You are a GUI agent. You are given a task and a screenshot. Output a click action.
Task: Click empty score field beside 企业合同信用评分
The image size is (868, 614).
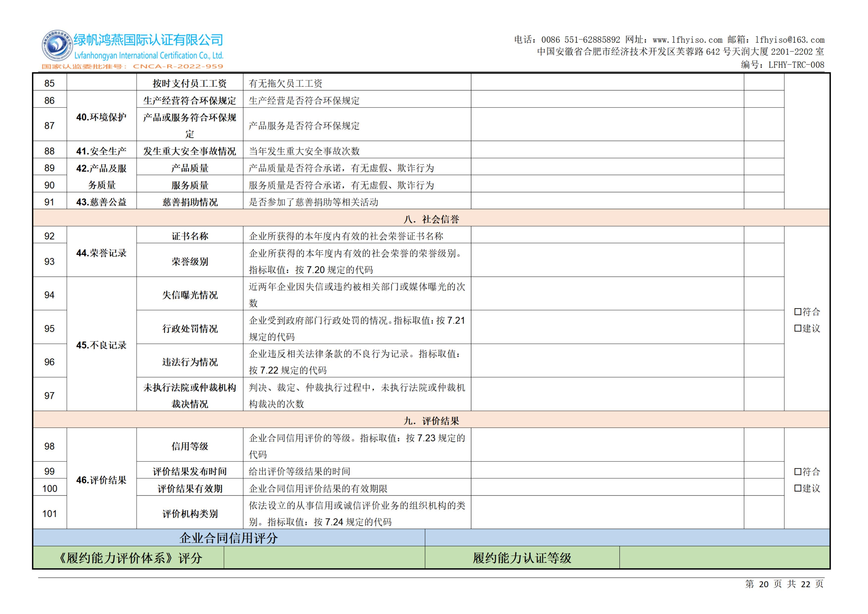point(627,537)
